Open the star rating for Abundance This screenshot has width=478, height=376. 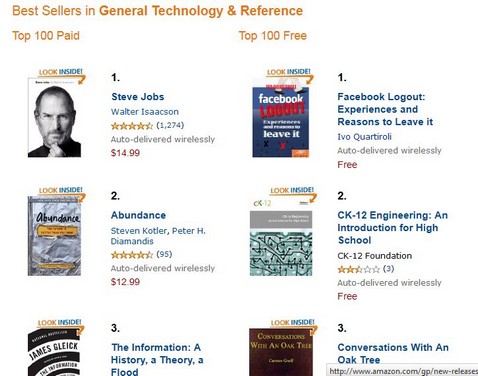tap(132, 255)
